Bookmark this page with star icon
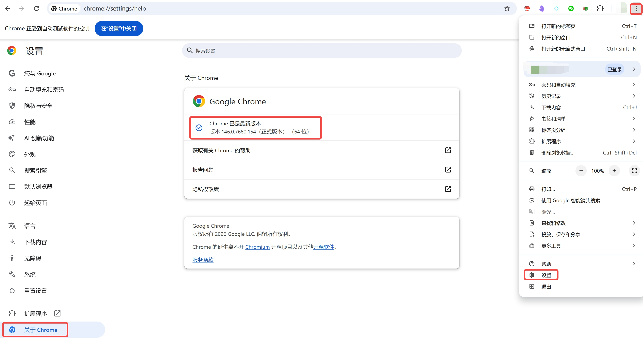 tap(507, 8)
